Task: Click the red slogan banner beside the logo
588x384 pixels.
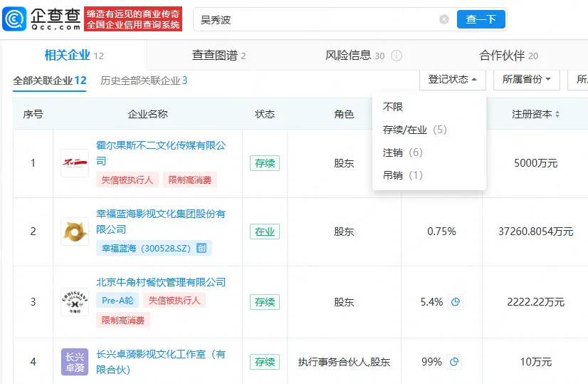Action: tap(133, 19)
